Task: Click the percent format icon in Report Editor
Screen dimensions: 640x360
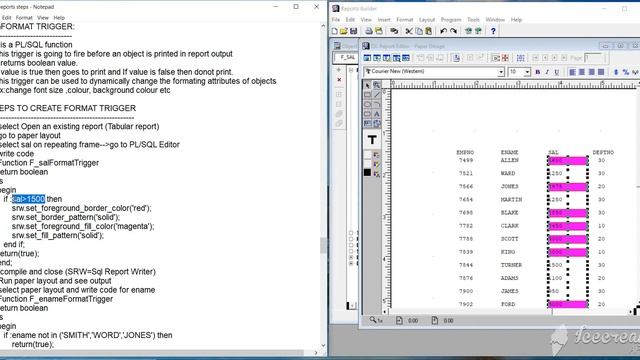Action: pyautogui.click(x=626, y=72)
